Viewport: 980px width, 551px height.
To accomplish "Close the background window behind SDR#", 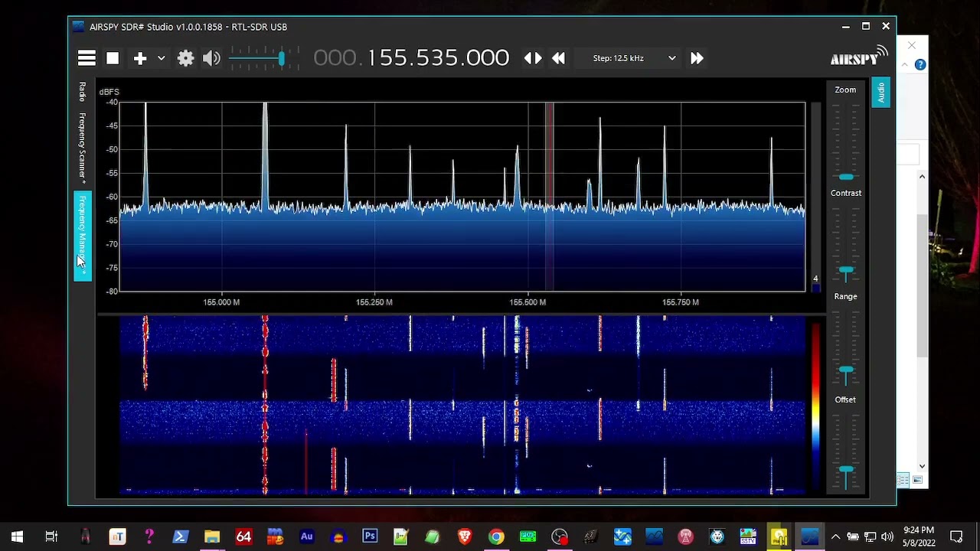I will point(912,46).
